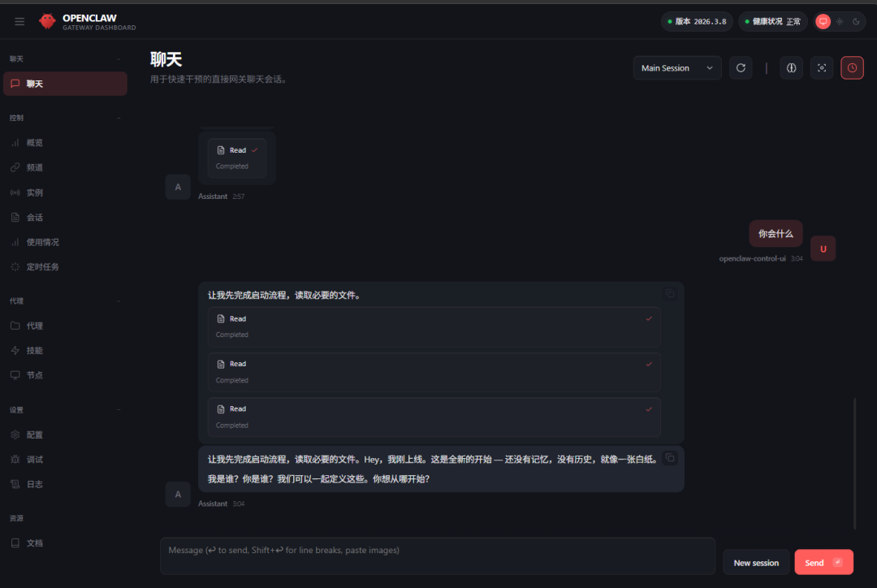Open the 概览 overview page
This screenshot has width=877, height=588.
click(x=65, y=143)
